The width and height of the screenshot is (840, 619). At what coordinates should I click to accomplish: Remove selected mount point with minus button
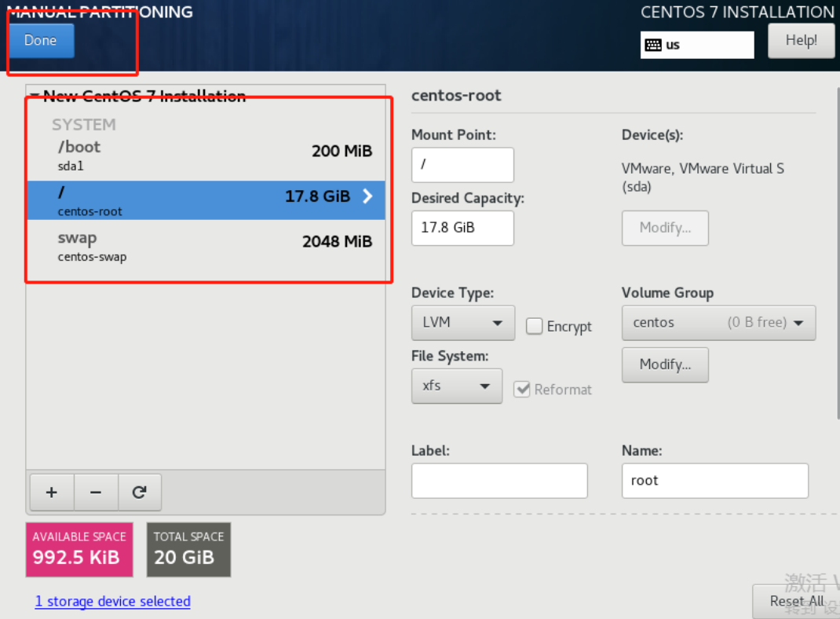click(96, 493)
